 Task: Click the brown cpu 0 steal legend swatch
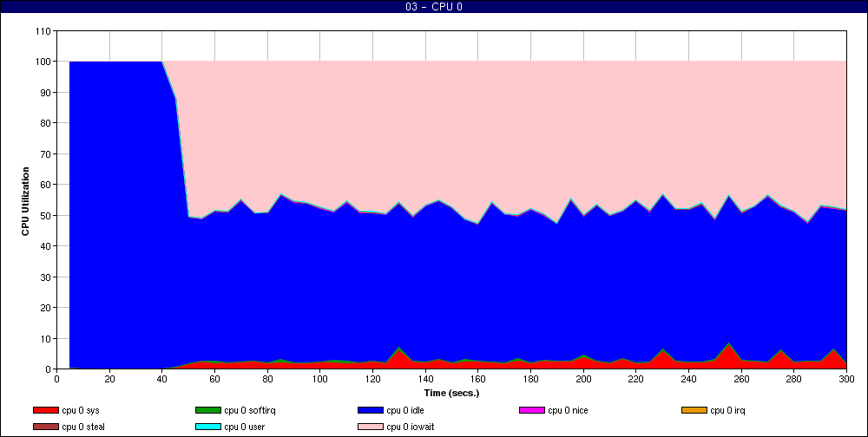(x=45, y=427)
